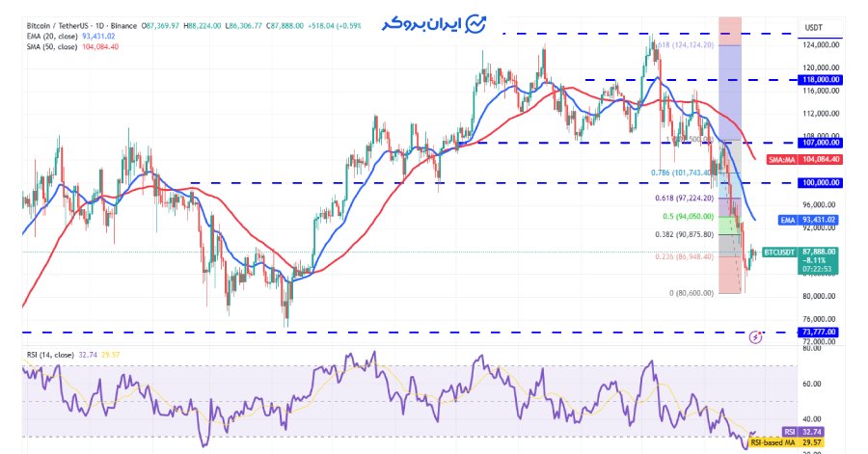This screenshot has width=868, height=454.
Task: Click the purple lightning bolt icon
Action: click(x=755, y=337)
